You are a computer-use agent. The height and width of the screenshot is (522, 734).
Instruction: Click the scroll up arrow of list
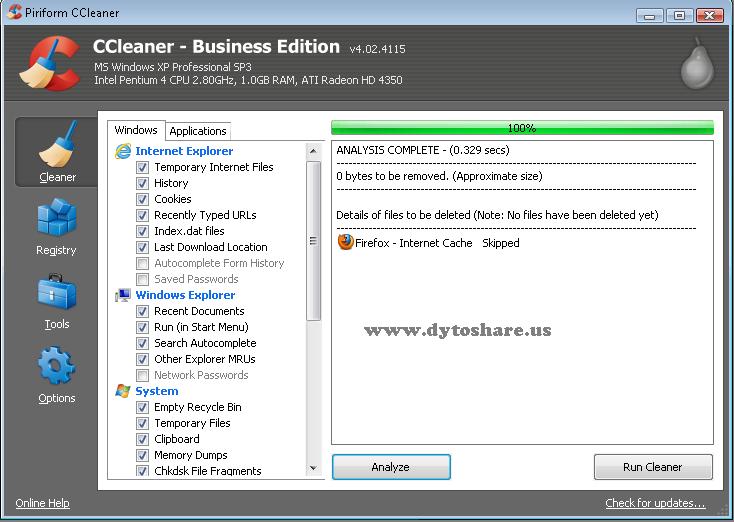(313, 151)
